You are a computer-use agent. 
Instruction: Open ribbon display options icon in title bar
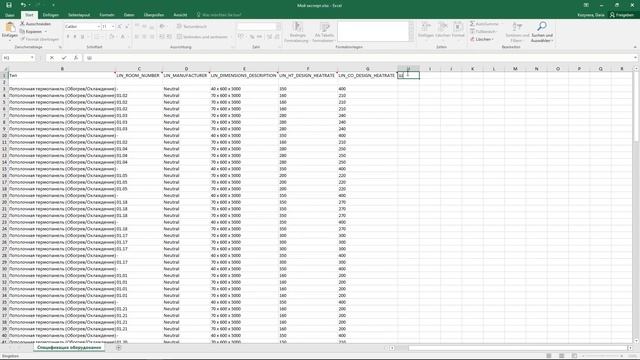[586, 5]
